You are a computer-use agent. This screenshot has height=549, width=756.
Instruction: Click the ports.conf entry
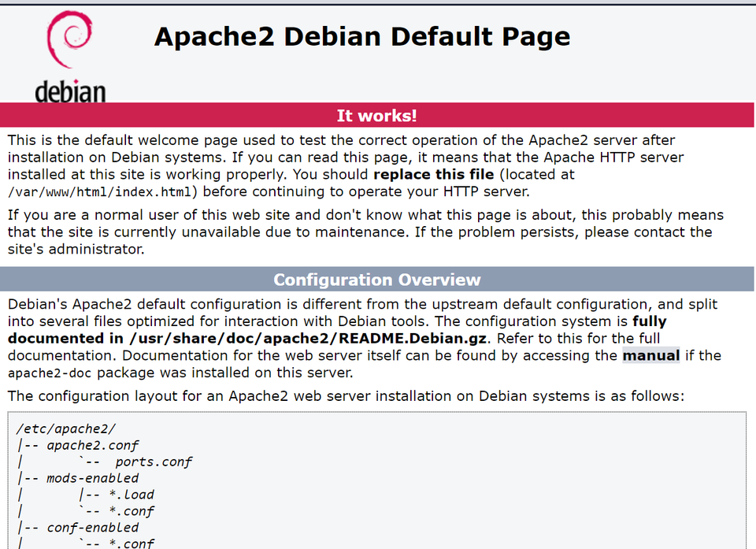(x=154, y=462)
